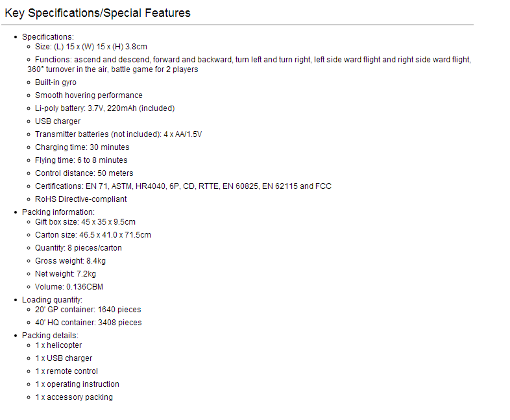Image resolution: width=510 pixels, height=420 pixels.
Task: Click the Loading quantity: header
Action: click(x=52, y=300)
